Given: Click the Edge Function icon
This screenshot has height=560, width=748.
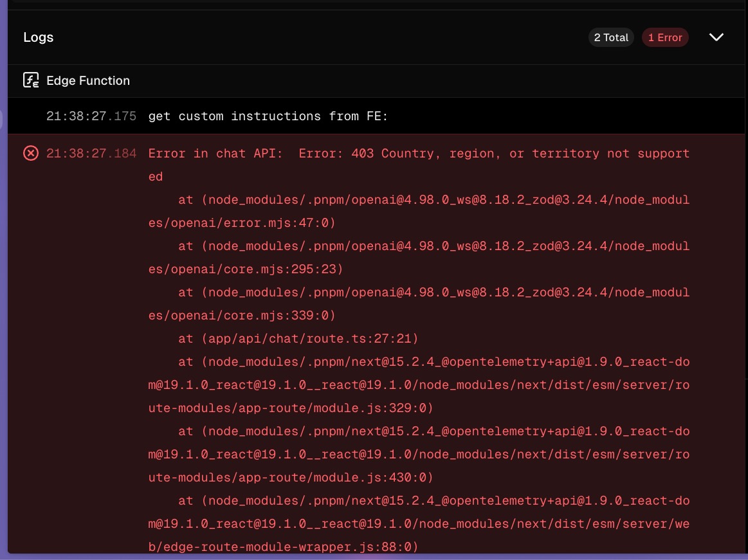Looking at the screenshot, I should (31, 80).
